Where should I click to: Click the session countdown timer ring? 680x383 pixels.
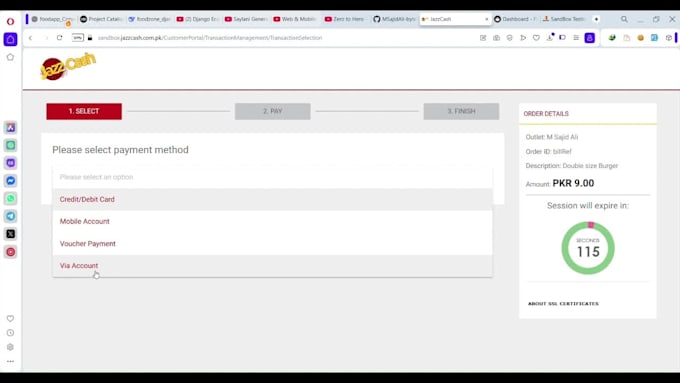tap(588, 248)
